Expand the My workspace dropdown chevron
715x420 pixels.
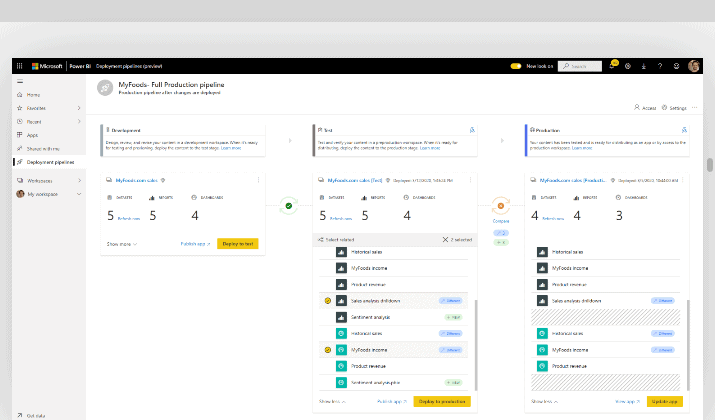coord(79,194)
